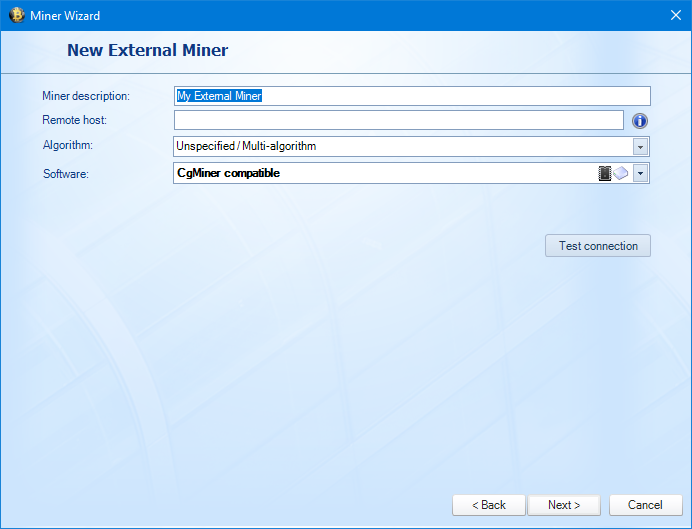
Task: Click the ASIC chip icon in Software field
Action: point(605,173)
